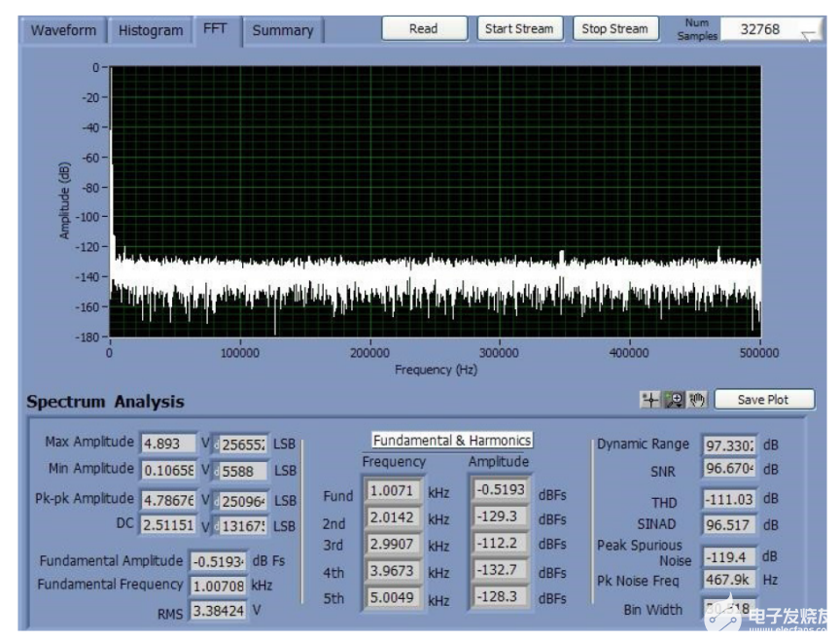The width and height of the screenshot is (840, 640).
Task: Click Start Stream
Action: click(x=518, y=29)
